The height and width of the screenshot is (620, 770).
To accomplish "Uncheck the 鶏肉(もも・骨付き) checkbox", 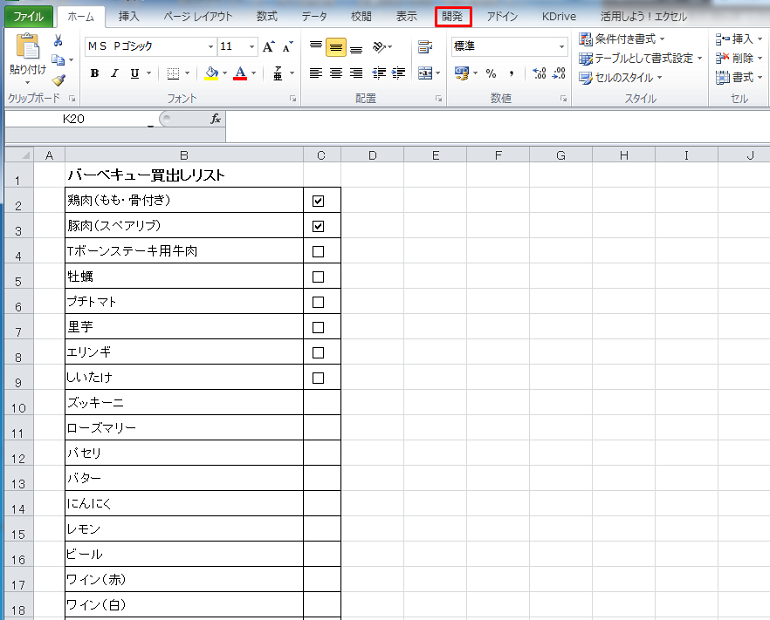I will coord(318,201).
